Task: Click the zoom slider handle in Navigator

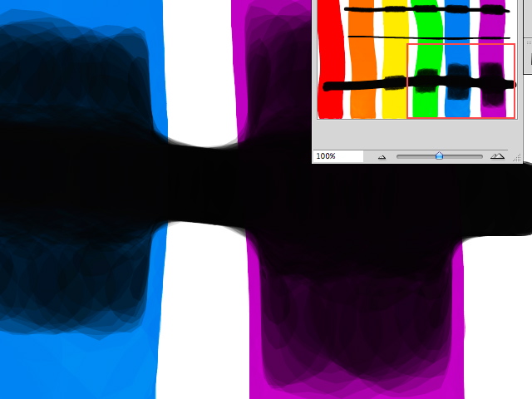Action: [439, 155]
